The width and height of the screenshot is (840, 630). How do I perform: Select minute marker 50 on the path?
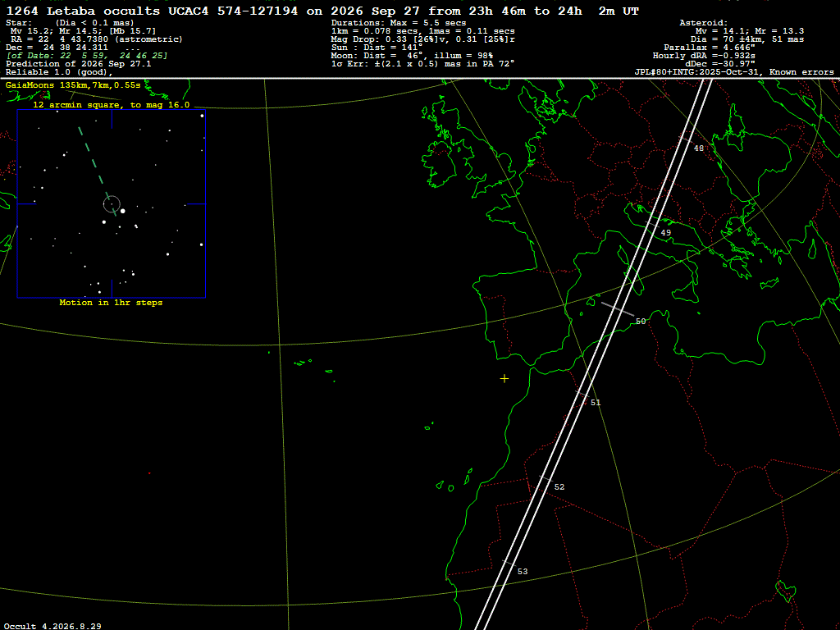click(x=641, y=322)
